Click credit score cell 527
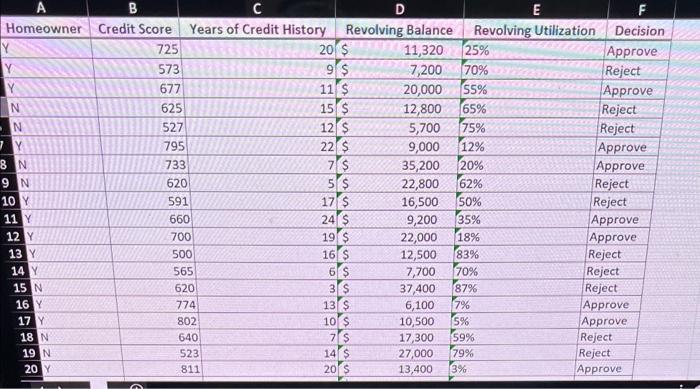Viewport: 700px width, 389px height. [144, 128]
